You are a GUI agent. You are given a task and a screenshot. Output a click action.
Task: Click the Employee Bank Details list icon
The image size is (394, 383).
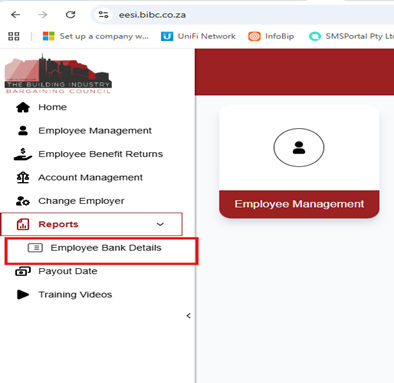[35, 248]
